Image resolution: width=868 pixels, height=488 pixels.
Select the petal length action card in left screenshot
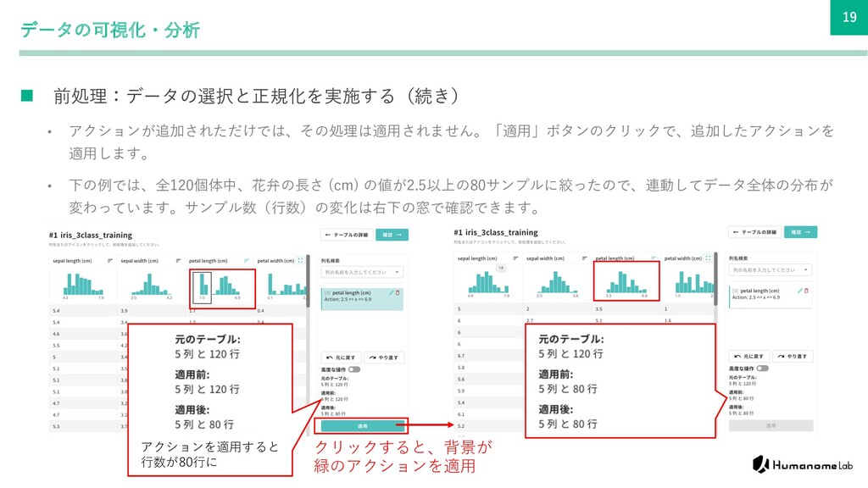point(363,298)
